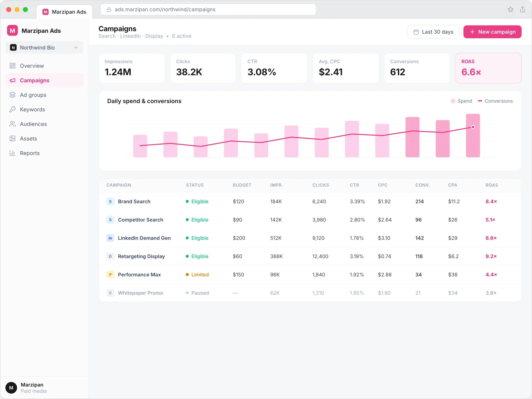Image resolution: width=532 pixels, height=399 pixels.
Task: Open the Brand Search campaign
Action: click(x=134, y=201)
